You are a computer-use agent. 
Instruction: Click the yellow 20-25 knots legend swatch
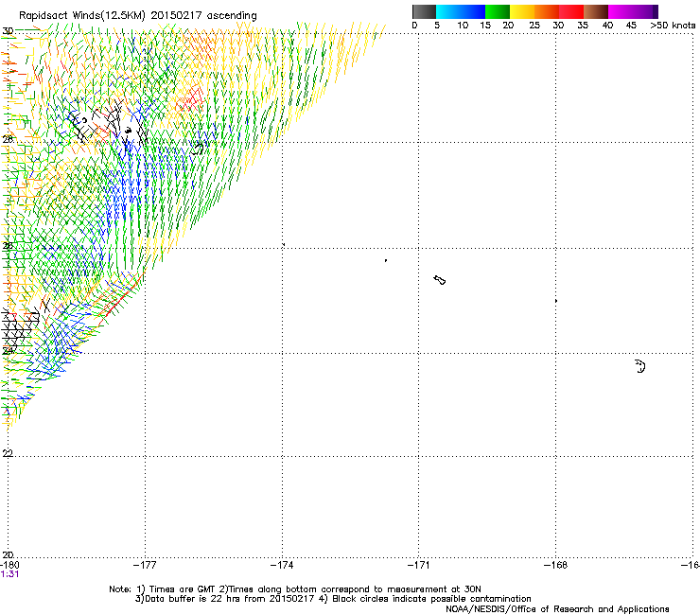tap(522, 11)
